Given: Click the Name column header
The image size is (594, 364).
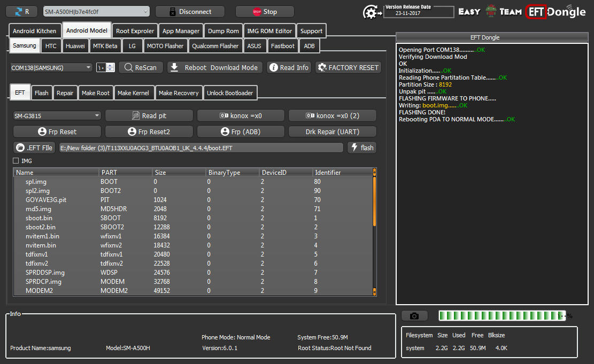Looking at the screenshot, I should tap(57, 172).
